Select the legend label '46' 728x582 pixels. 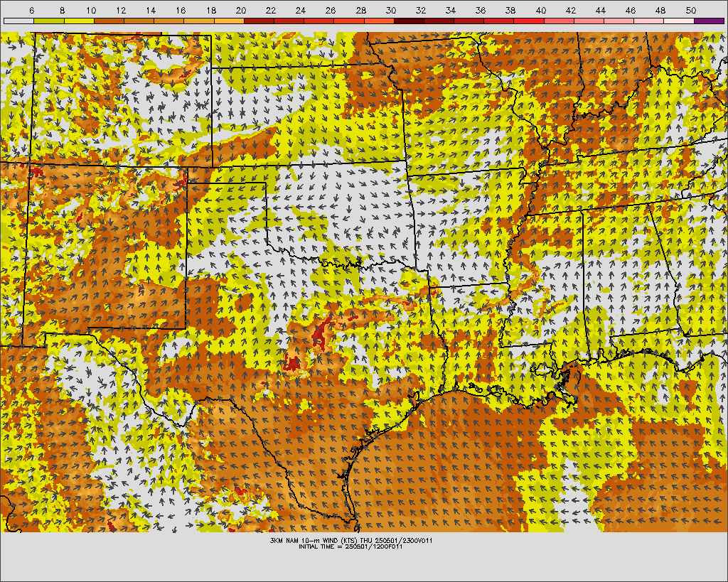[631, 10]
